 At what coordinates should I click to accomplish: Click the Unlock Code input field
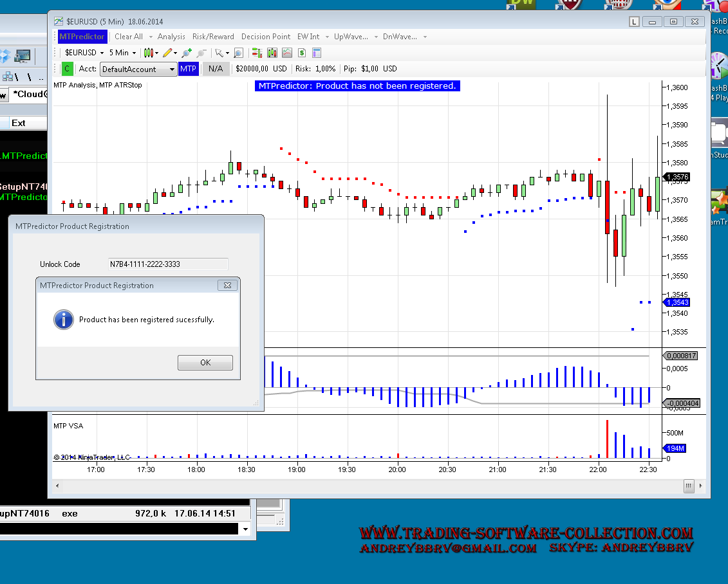[168, 264]
